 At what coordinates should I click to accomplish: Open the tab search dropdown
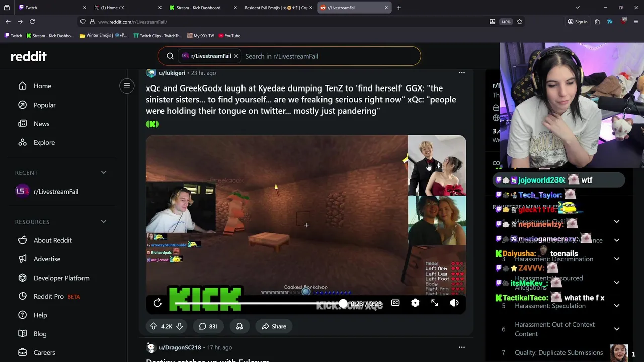coord(578,8)
